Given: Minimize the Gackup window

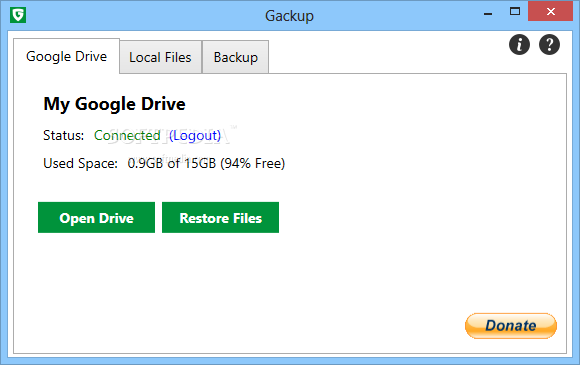Looking at the screenshot, I should pos(488,13).
